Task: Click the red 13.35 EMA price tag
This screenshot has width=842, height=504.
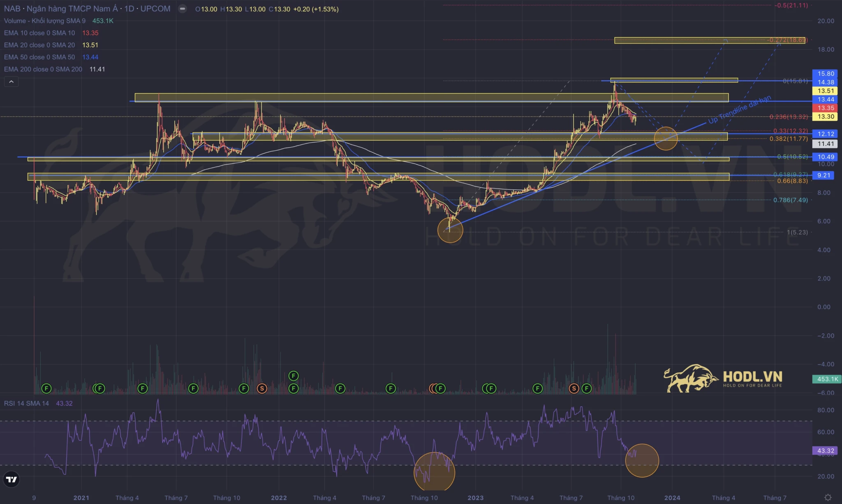Action: (x=826, y=108)
